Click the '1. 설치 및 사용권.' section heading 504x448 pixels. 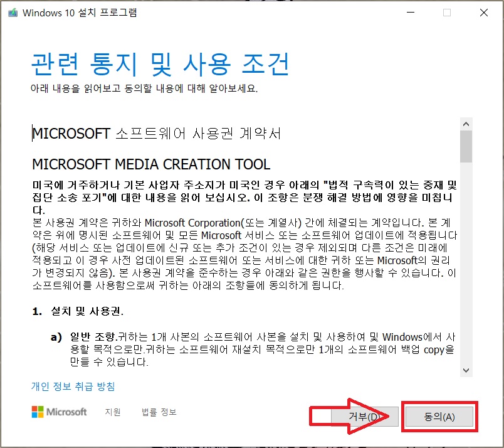(x=78, y=311)
